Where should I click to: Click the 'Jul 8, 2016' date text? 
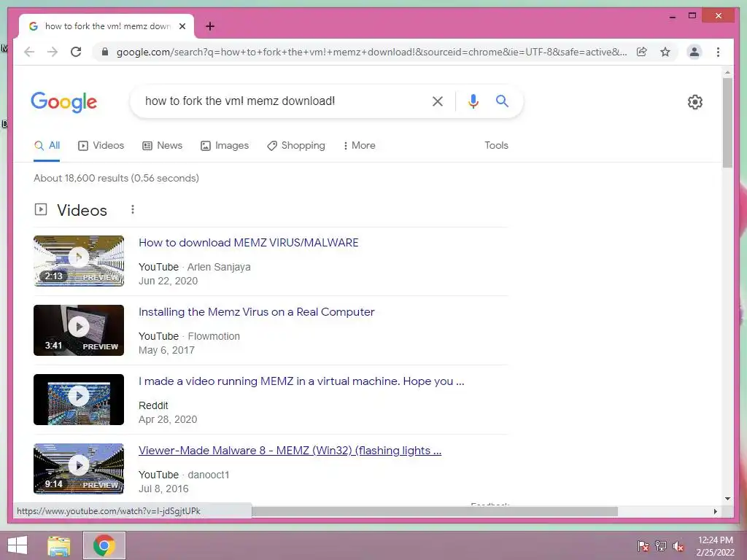[x=163, y=489]
